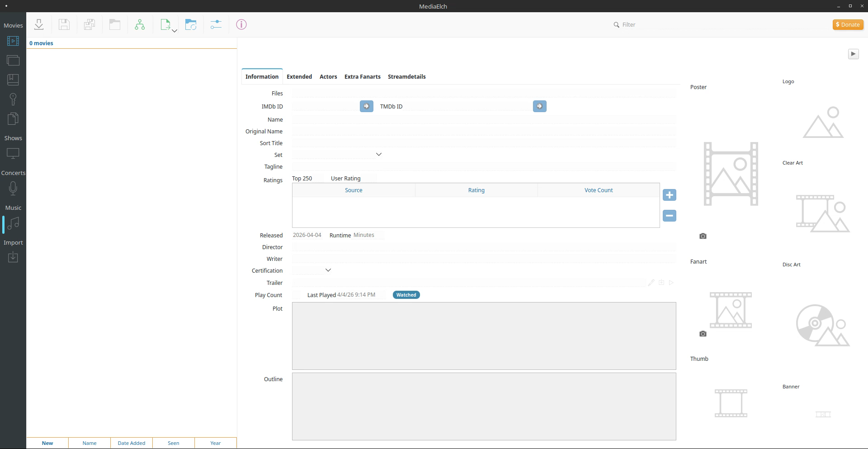Viewport: 868px width, 449px height.
Task: Click the camera icon under Poster
Action: (703, 236)
